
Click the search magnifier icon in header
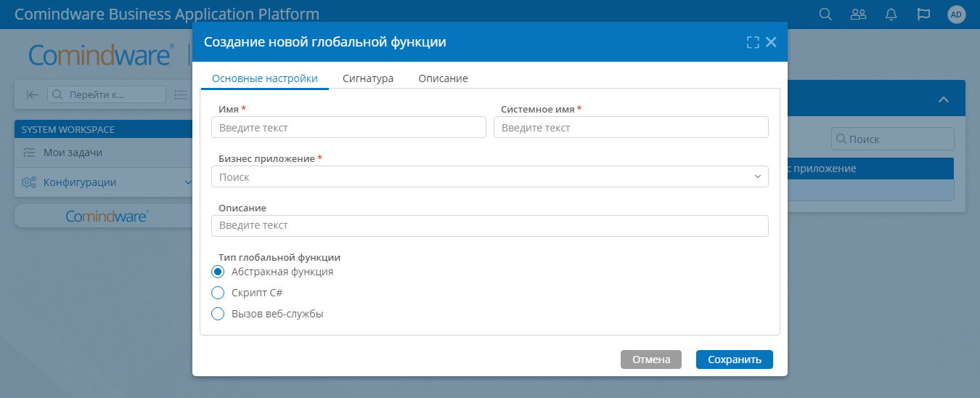pos(825,15)
